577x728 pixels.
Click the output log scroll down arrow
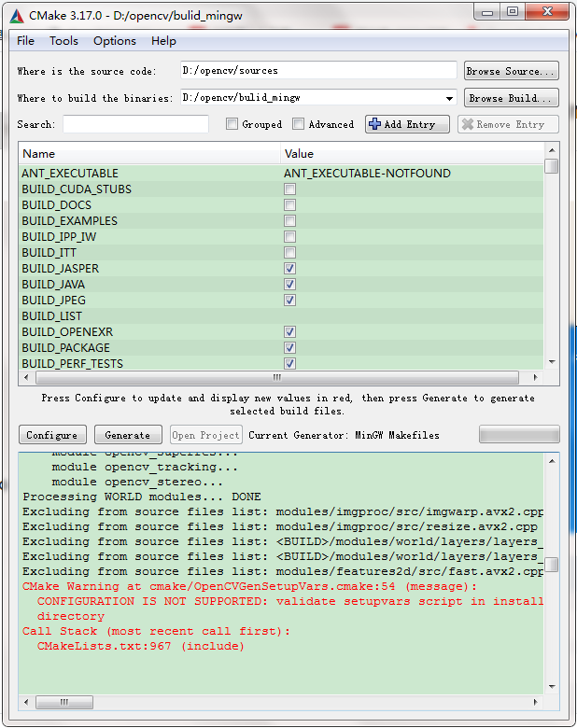click(552, 687)
